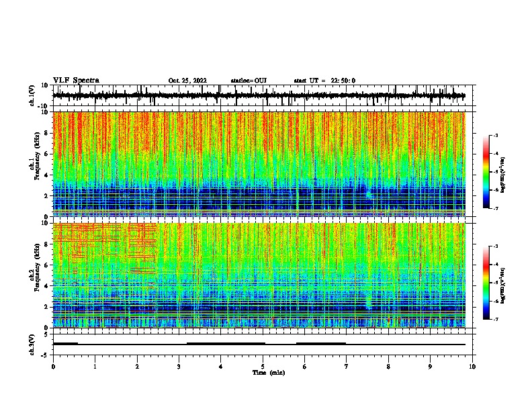Viewport: 532px width, 411px height.
Task: Click time axis tick label '0'
Action: pyautogui.click(x=53, y=367)
